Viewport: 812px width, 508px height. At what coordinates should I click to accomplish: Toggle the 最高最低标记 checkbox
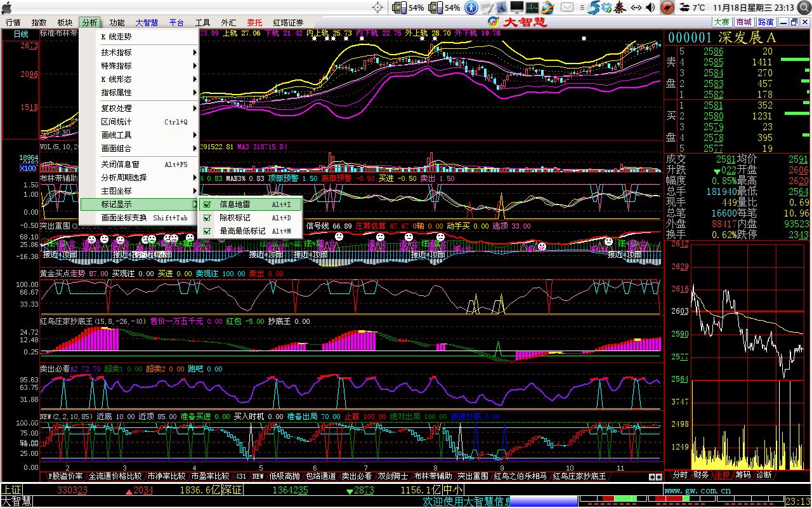207,231
